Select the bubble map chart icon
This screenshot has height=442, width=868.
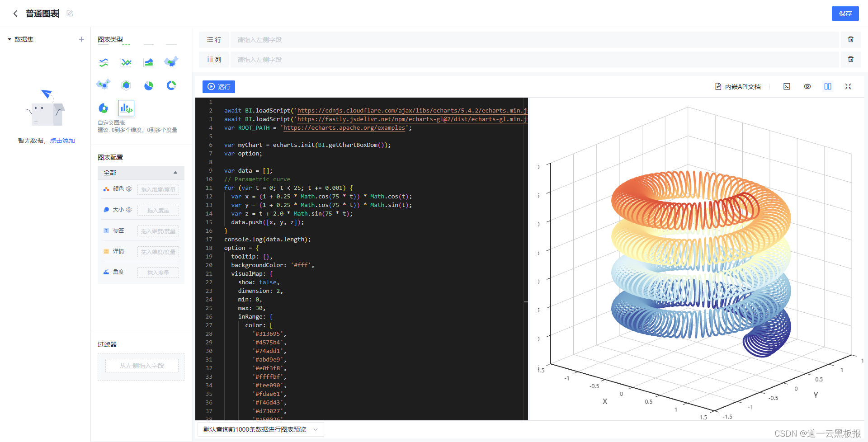tap(104, 85)
